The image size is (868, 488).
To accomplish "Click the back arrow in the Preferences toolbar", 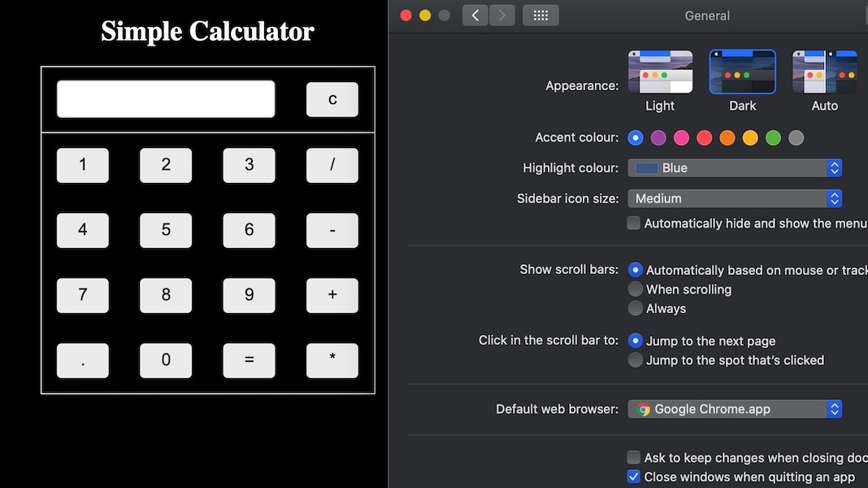I will pos(475,15).
